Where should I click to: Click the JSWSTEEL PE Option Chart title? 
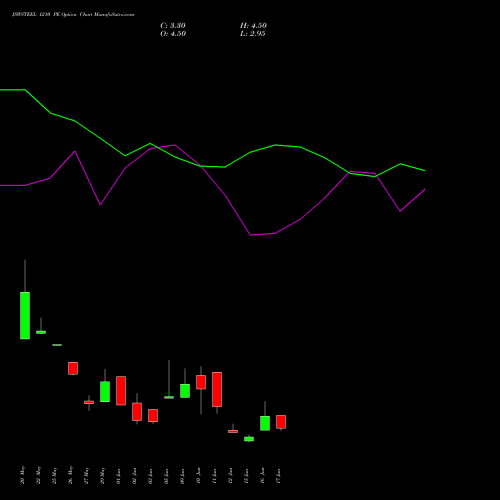pos(73,15)
